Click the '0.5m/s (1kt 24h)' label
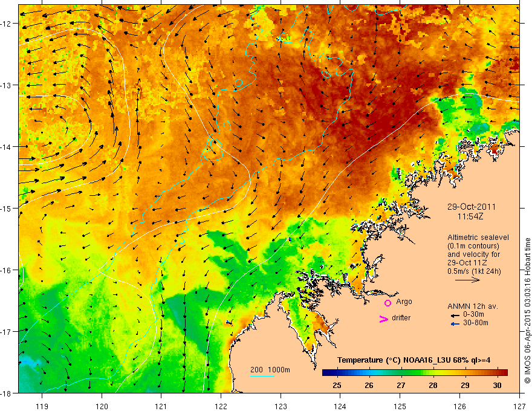Viewport: 532px width, 411px height. pyautogui.click(x=474, y=271)
